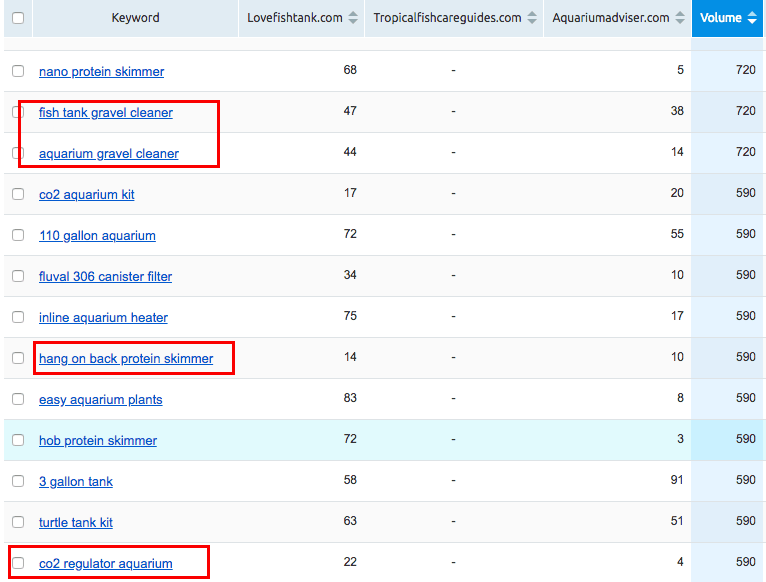
Task: Check the box for hang on back protein skimmer
Action: pyautogui.click(x=18, y=358)
